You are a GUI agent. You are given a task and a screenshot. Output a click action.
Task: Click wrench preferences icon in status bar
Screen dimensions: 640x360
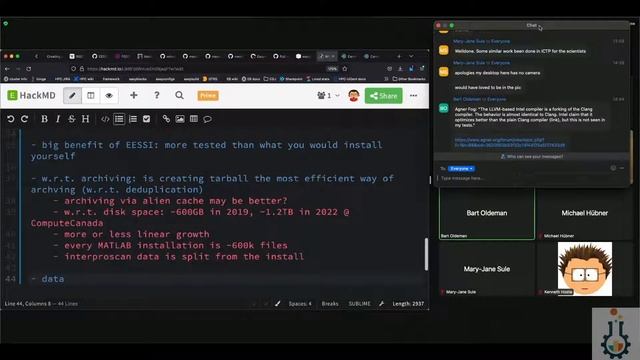click(x=381, y=304)
